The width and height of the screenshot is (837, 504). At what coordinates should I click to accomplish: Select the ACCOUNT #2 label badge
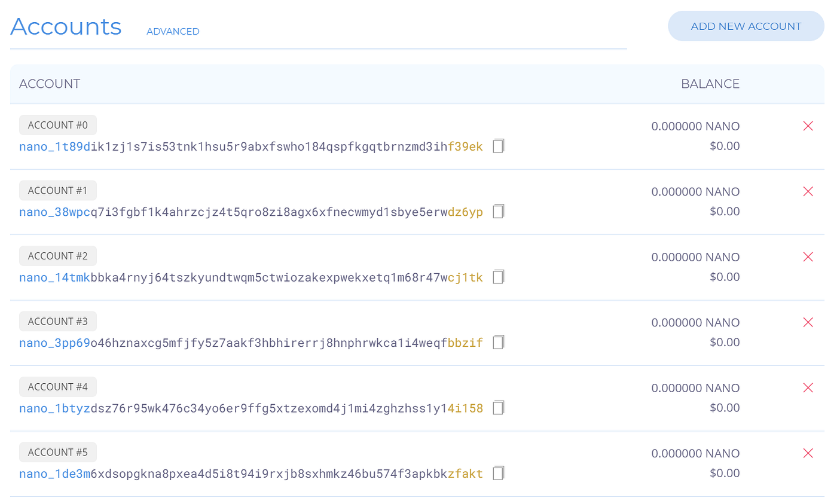58,256
